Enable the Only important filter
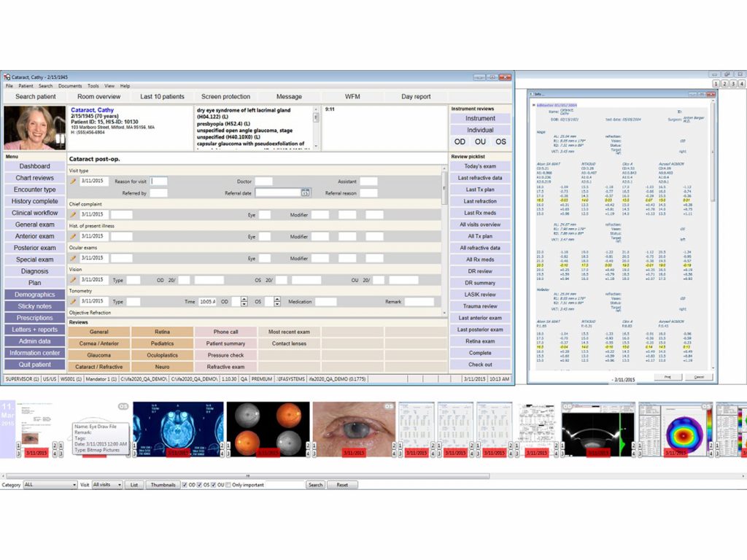747x560 pixels. [228, 485]
